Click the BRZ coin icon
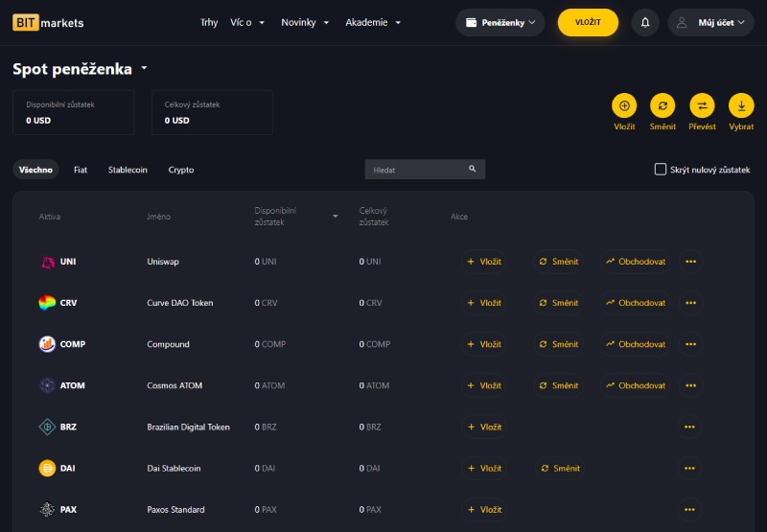This screenshot has height=532, width=767. point(47,427)
